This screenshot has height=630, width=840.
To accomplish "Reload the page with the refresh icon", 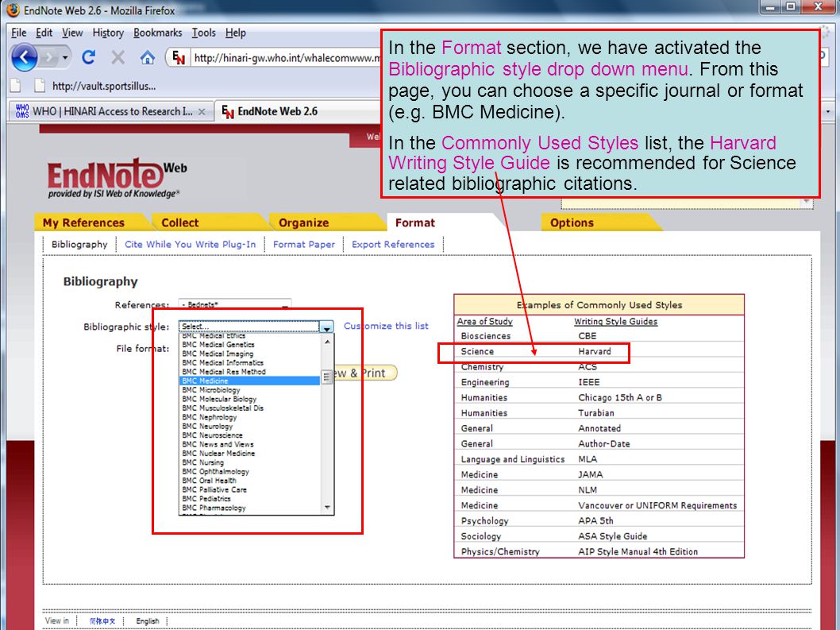I will tap(89, 57).
